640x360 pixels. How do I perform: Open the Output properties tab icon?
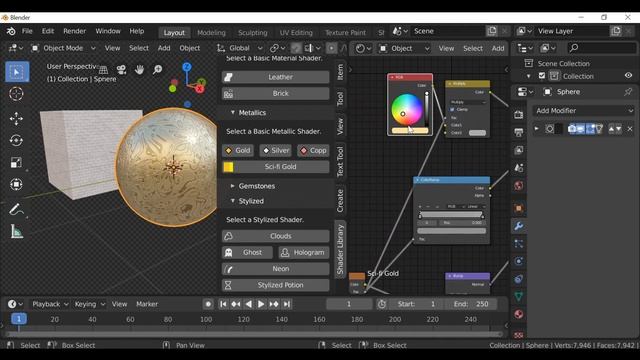click(518, 132)
